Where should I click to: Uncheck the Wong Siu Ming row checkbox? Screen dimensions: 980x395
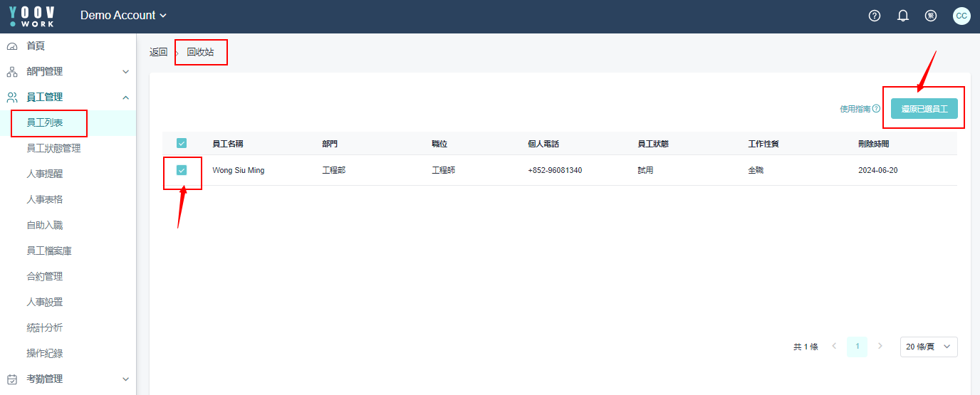pos(182,170)
